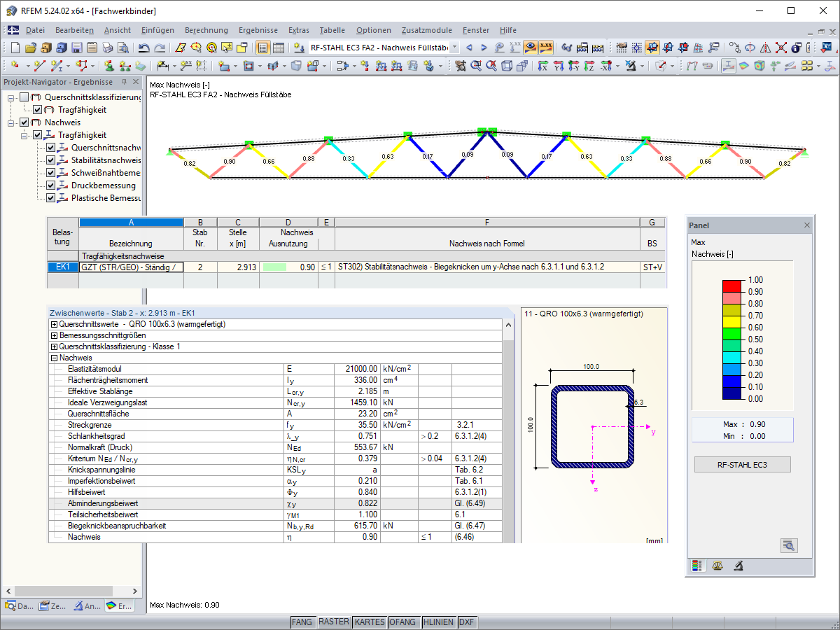Collapse the Nachweis tree node in navigator

pos(12,122)
